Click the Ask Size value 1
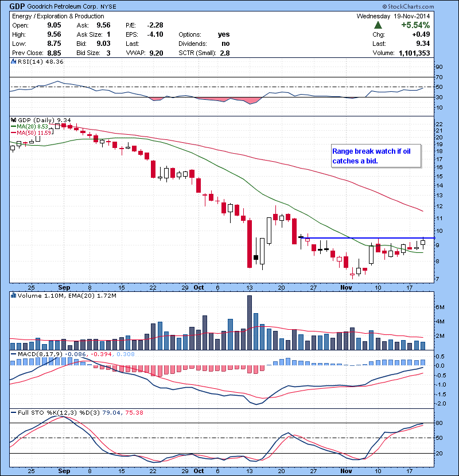This screenshot has height=476, width=459. pyautogui.click(x=108, y=34)
